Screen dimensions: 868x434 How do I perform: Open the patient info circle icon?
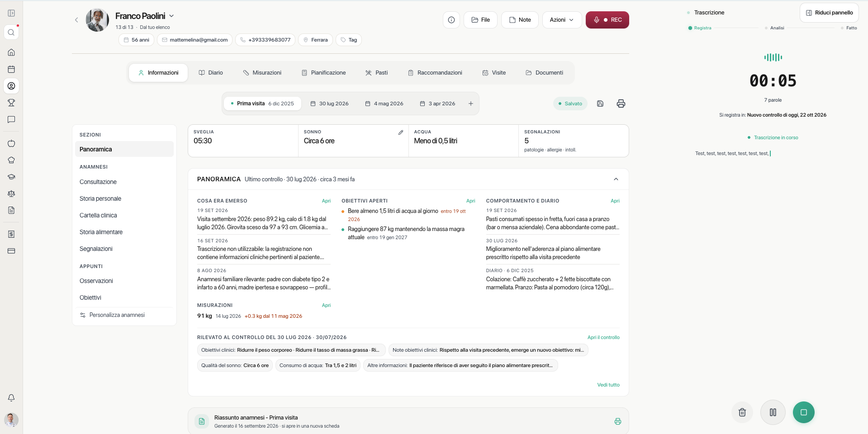pos(451,20)
